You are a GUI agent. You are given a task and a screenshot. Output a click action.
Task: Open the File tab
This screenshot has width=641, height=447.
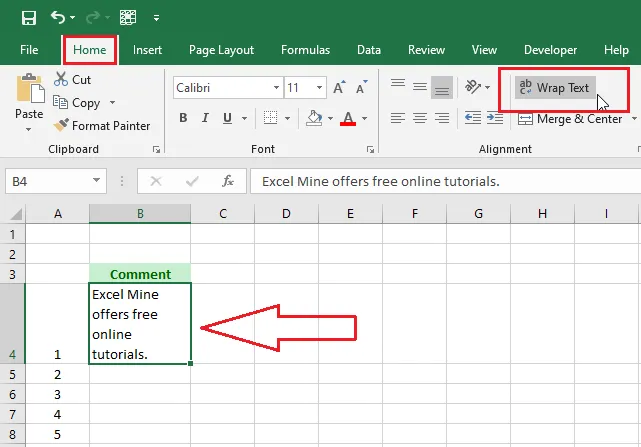pos(29,50)
